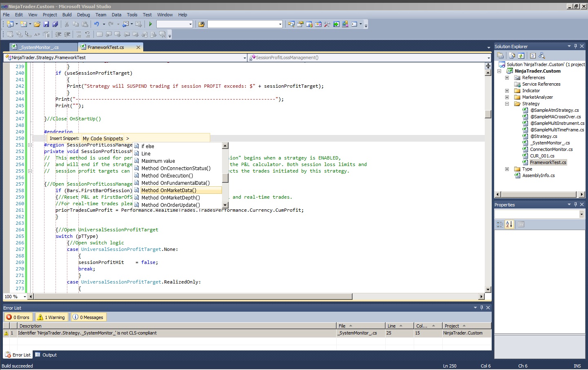588x370 pixels.
Task: Save the current file with the floppy icon
Action: pos(46,24)
